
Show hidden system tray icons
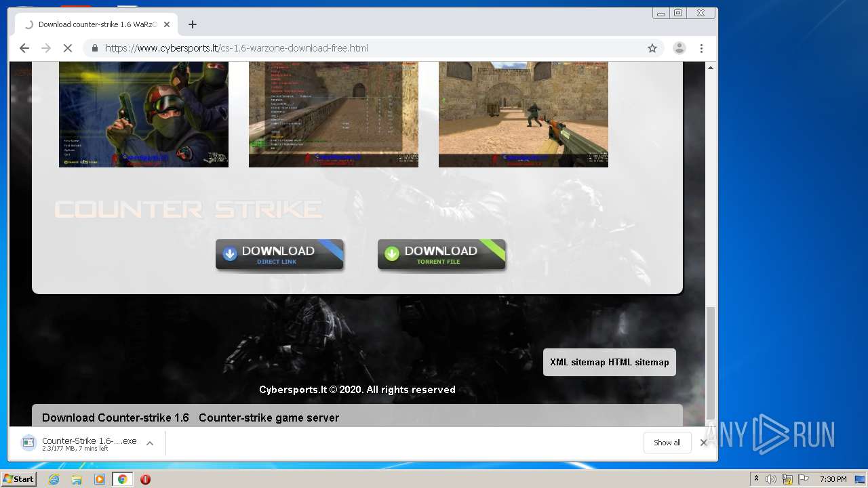(x=756, y=479)
